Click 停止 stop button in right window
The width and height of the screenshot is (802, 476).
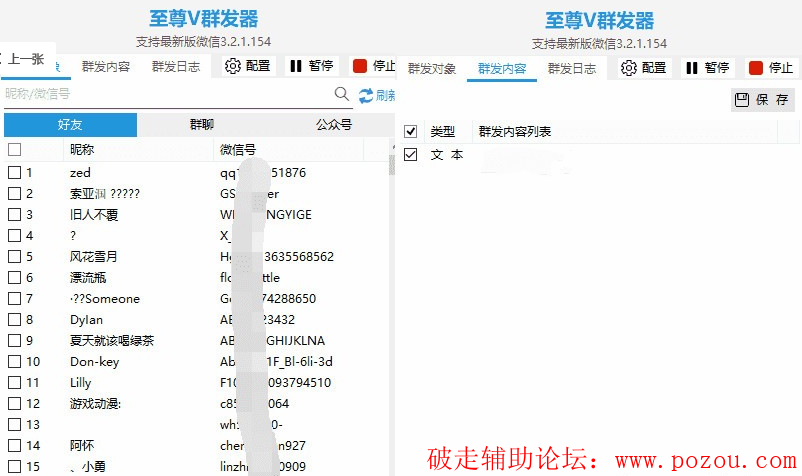771,68
